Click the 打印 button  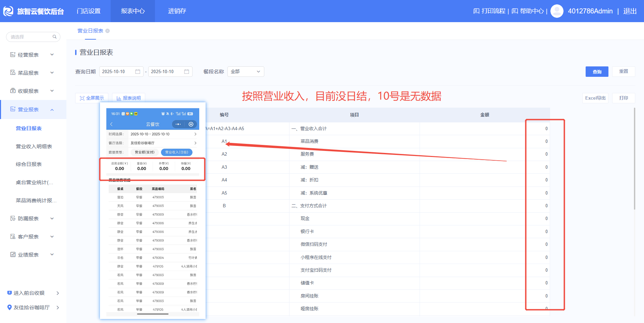tap(624, 98)
